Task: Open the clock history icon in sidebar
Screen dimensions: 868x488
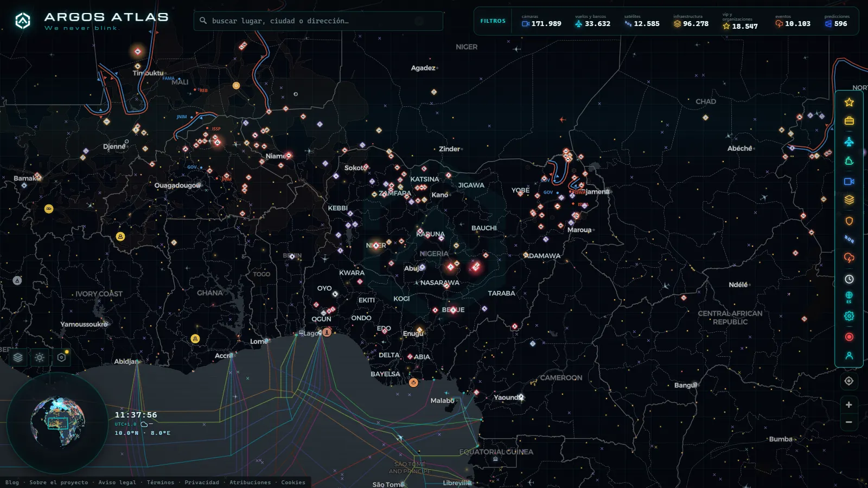Action: tap(849, 279)
